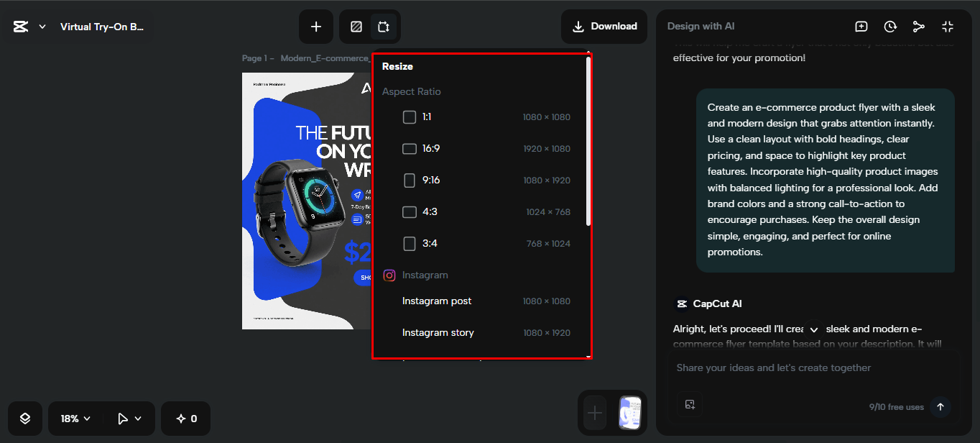Send the prompt with the up-arrow icon

coord(940,406)
